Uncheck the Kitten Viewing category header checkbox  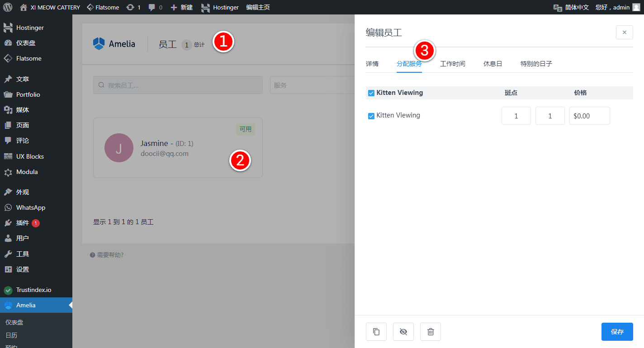coord(371,93)
